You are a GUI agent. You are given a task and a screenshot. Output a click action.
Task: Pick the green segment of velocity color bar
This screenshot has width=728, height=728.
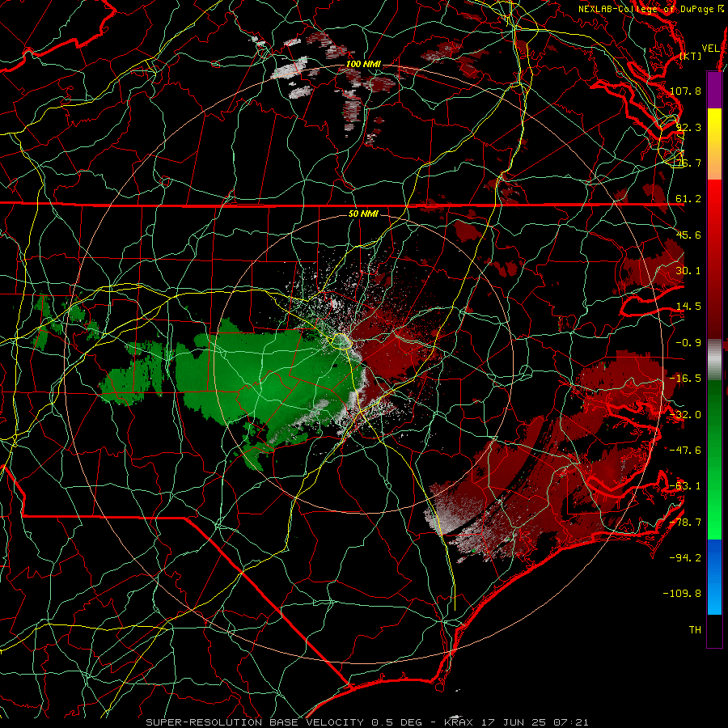tap(714, 459)
